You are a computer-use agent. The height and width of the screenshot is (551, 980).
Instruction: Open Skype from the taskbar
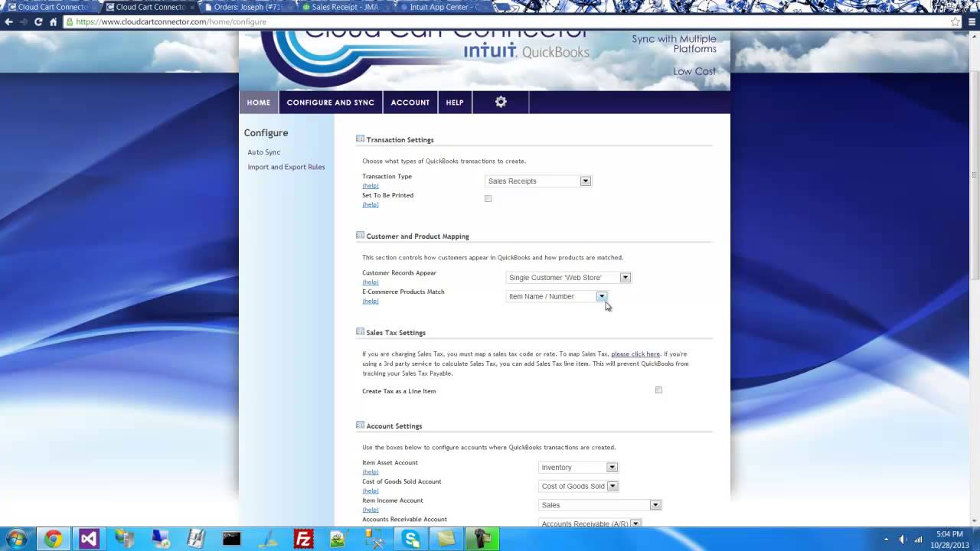coord(411,539)
